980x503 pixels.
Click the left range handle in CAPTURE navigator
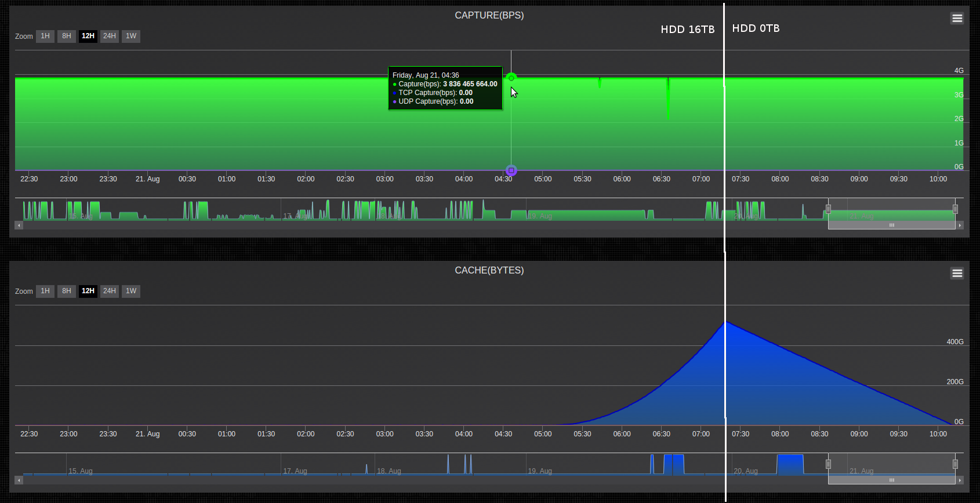[x=828, y=209]
